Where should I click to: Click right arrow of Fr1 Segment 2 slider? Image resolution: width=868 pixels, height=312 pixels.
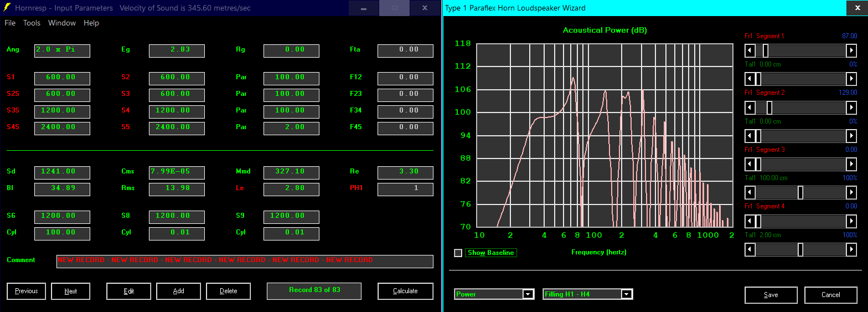point(851,108)
